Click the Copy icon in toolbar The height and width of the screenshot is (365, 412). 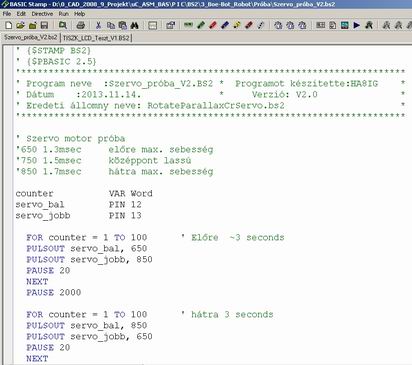[x=111, y=25]
